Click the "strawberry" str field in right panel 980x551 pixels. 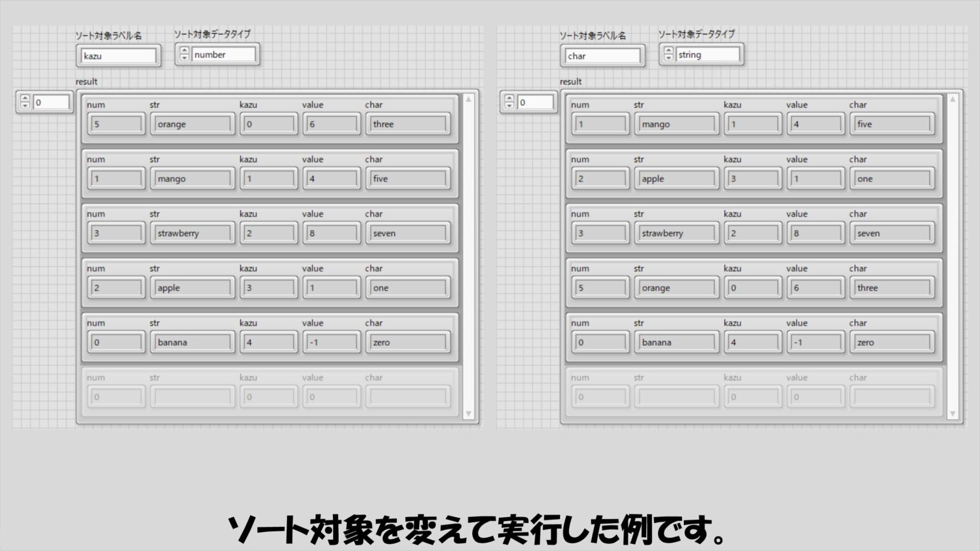677,233
